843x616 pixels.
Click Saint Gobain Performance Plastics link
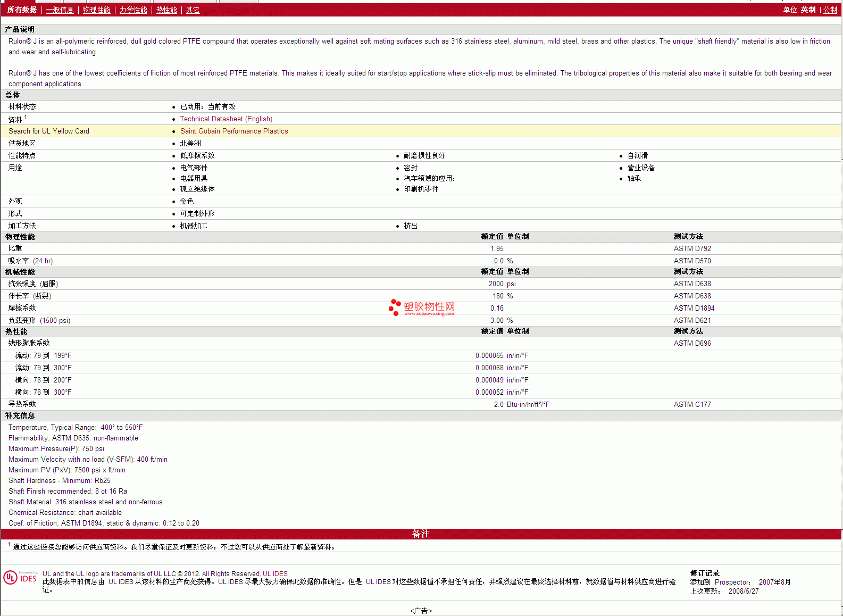click(234, 131)
